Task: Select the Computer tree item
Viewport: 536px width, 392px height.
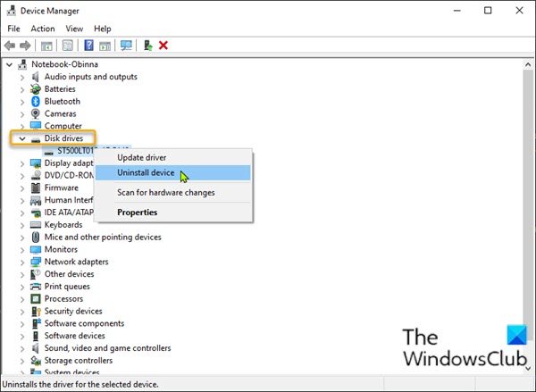Action: pos(63,126)
